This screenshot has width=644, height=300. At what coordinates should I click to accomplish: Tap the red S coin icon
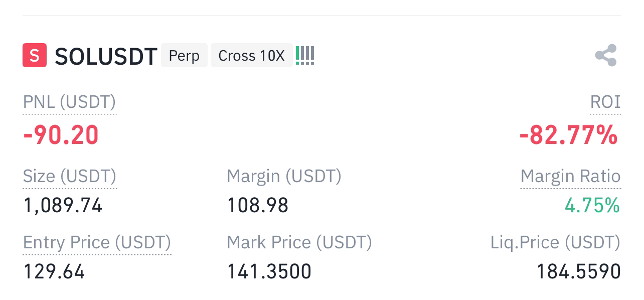[35, 55]
